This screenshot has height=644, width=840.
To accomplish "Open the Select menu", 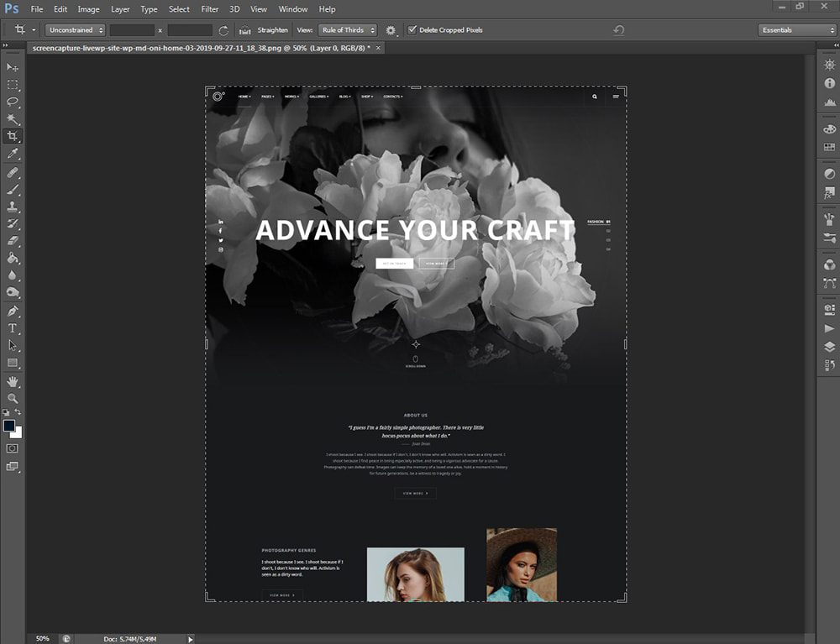I will (179, 9).
